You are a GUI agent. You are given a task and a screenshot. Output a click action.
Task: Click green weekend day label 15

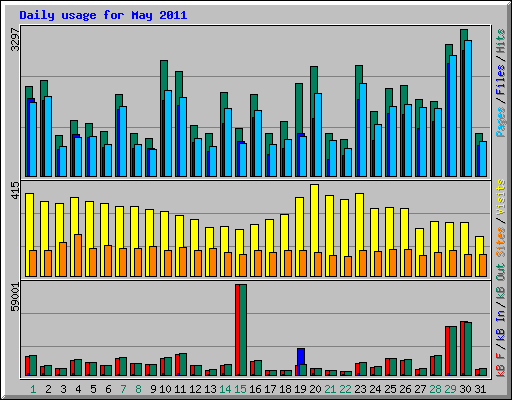240,389
